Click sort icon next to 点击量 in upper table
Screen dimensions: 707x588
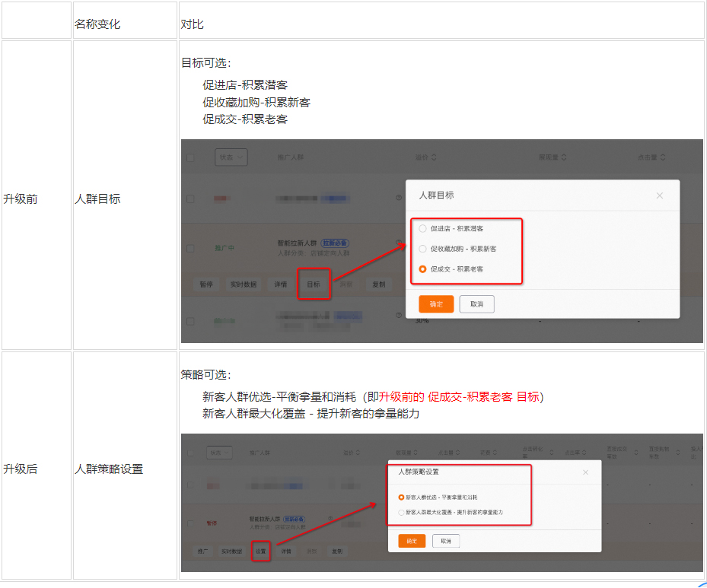(663, 157)
